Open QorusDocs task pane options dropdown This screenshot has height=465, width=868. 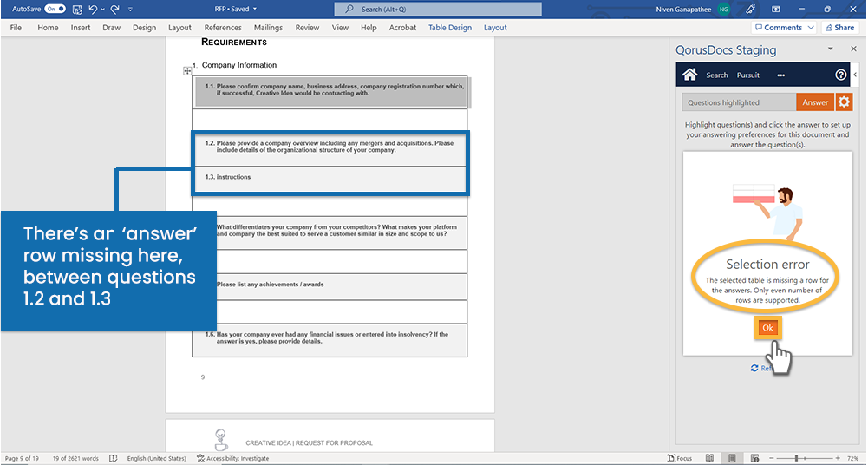click(831, 49)
